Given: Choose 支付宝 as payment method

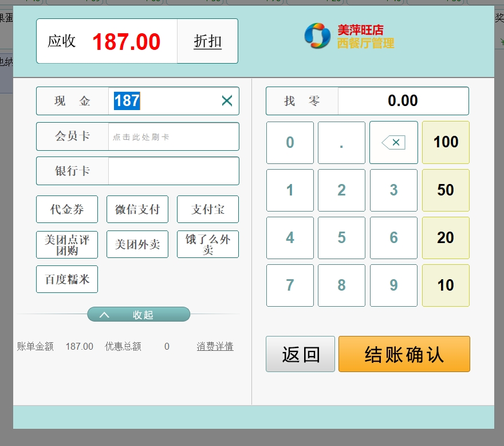Looking at the screenshot, I should tap(207, 209).
